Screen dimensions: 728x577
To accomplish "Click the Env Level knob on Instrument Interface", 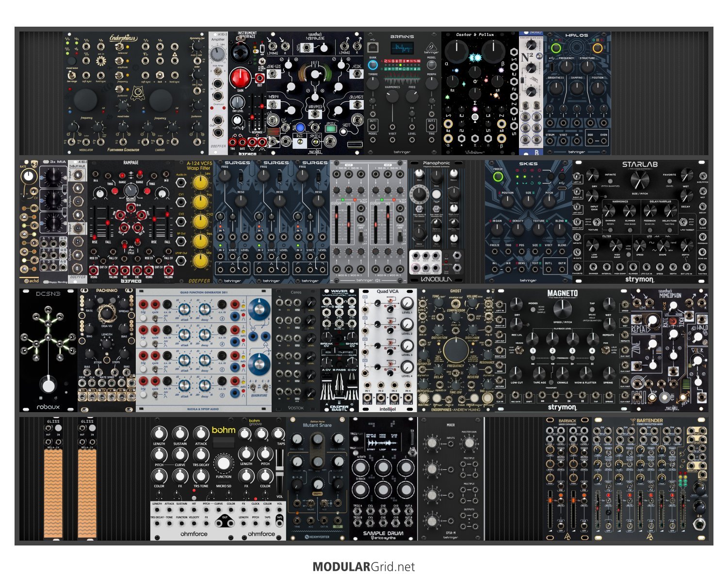I will 237,102.
